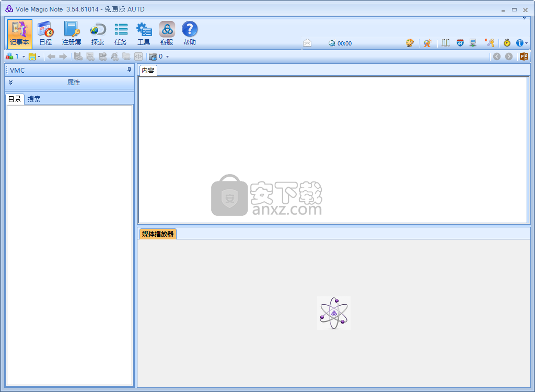The image size is (535, 392).
Task: Click the colored cubes icon labeled 1
Action: [13, 56]
